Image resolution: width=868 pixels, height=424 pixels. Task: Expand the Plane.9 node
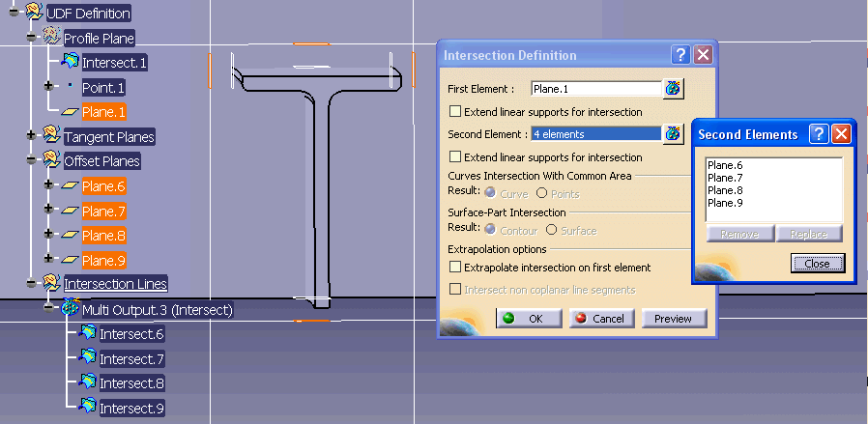click(x=48, y=258)
